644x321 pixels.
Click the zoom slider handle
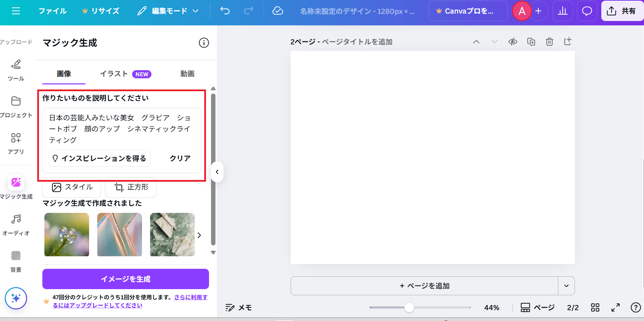[x=409, y=307]
